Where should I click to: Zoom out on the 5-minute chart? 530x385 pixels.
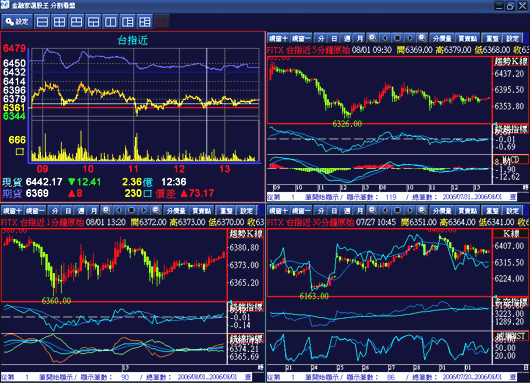422,38
